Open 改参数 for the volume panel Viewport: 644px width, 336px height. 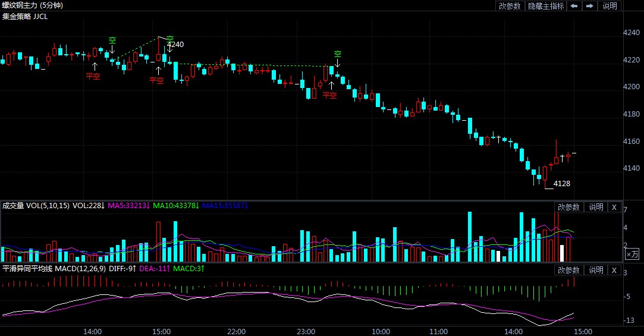568,207
